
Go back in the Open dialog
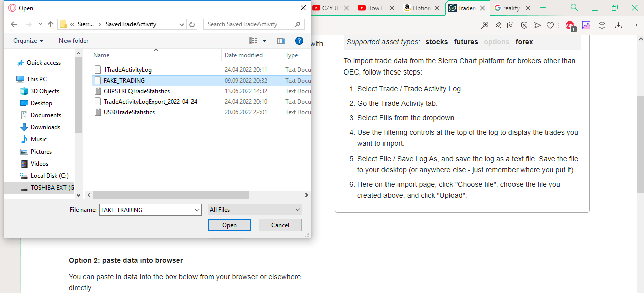(x=14, y=24)
